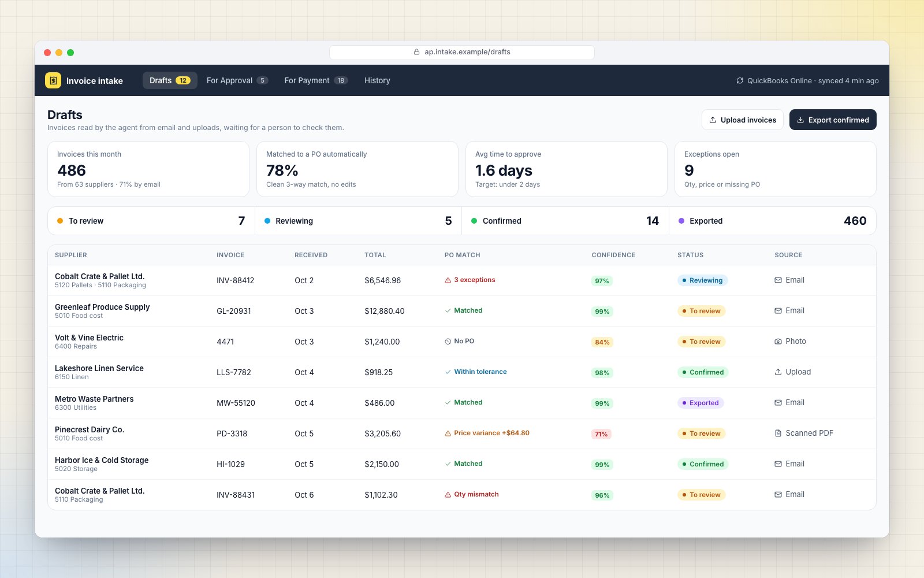This screenshot has width=924, height=578.
Task: Click checkmark icon beside Within tolerance
Action: point(448,372)
